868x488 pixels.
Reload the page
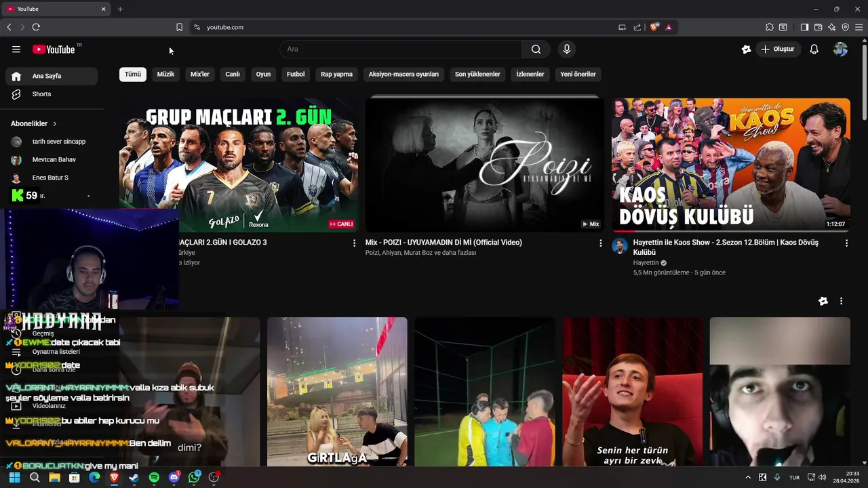[x=36, y=27]
